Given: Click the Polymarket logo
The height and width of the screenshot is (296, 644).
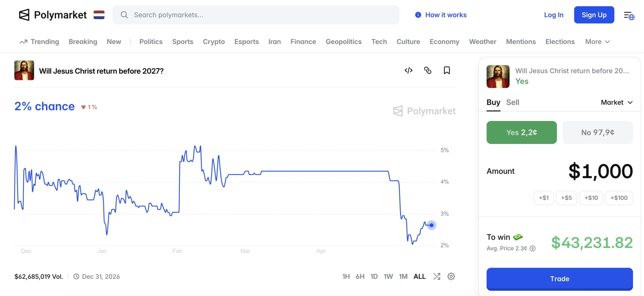Looking at the screenshot, I should [53, 15].
